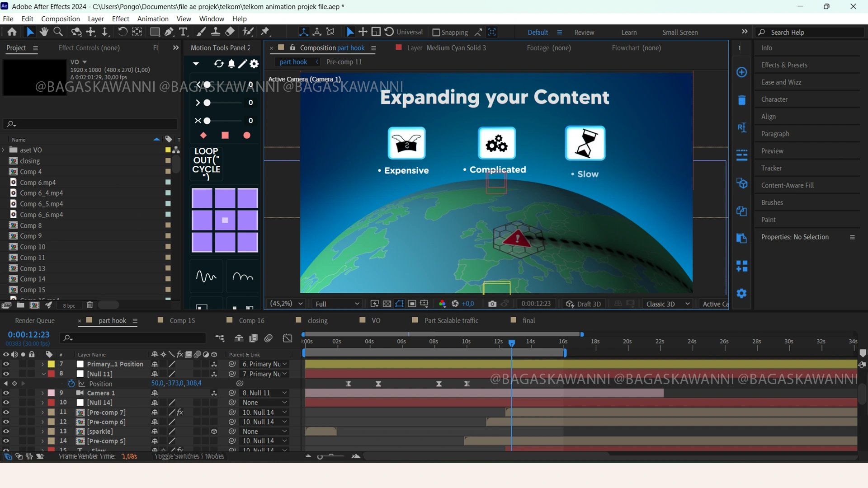The image size is (868, 488).
Task: Hide the [sparkle] layer
Action: [6, 432]
